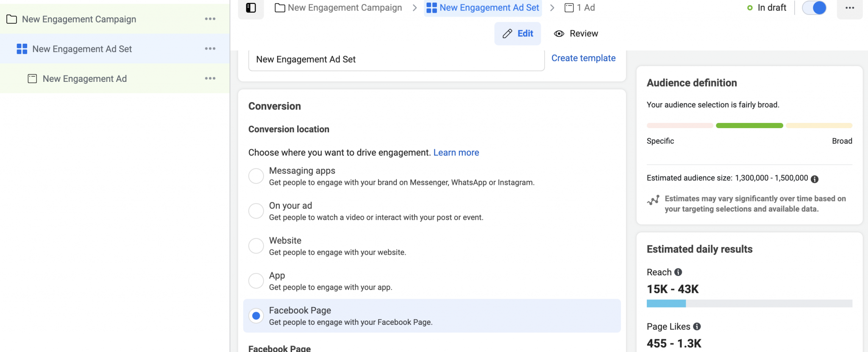Choose App as conversion location
The height and width of the screenshot is (352, 868).
pyautogui.click(x=256, y=281)
